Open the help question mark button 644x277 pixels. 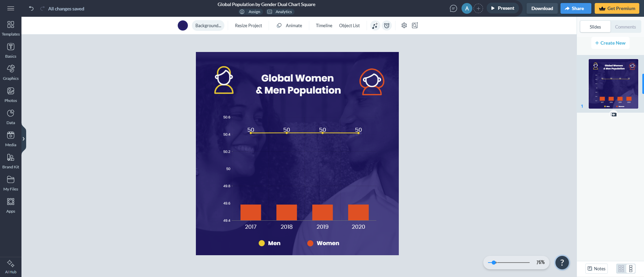tap(562, 263)
